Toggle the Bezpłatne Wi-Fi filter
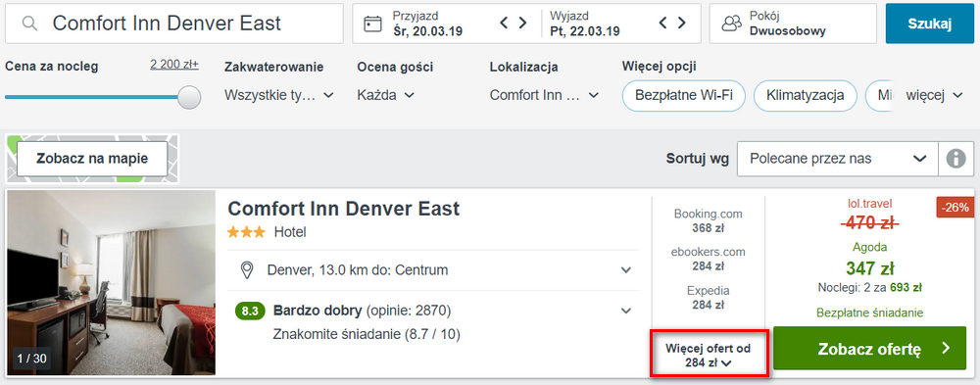The height and width of the screenshot is (385, 980). (x=684, y=96)
